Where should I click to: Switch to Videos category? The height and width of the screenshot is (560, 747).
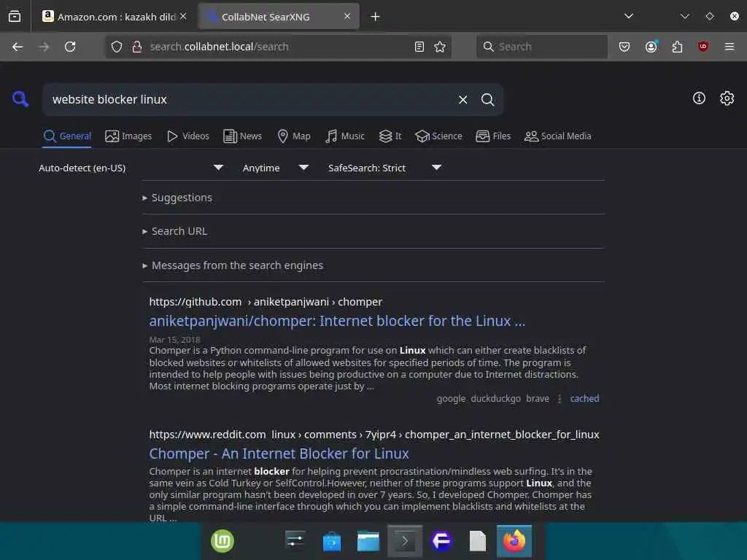click(x=187, y=136)
